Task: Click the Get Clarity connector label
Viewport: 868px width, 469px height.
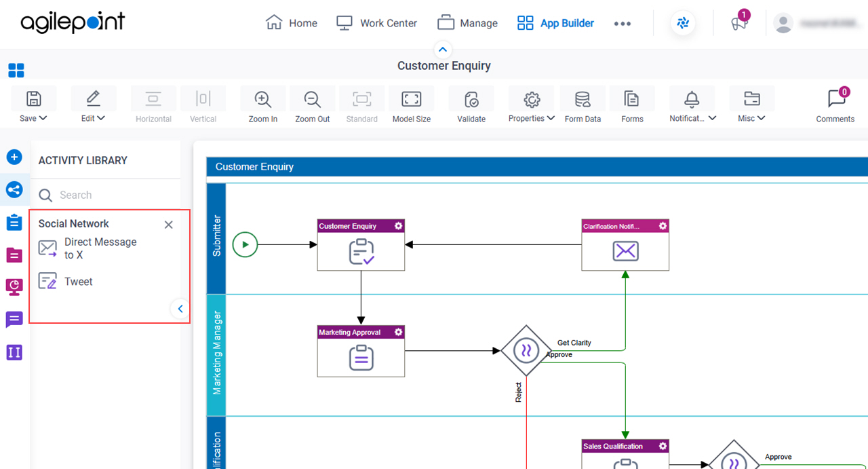Action: point(574,343)
